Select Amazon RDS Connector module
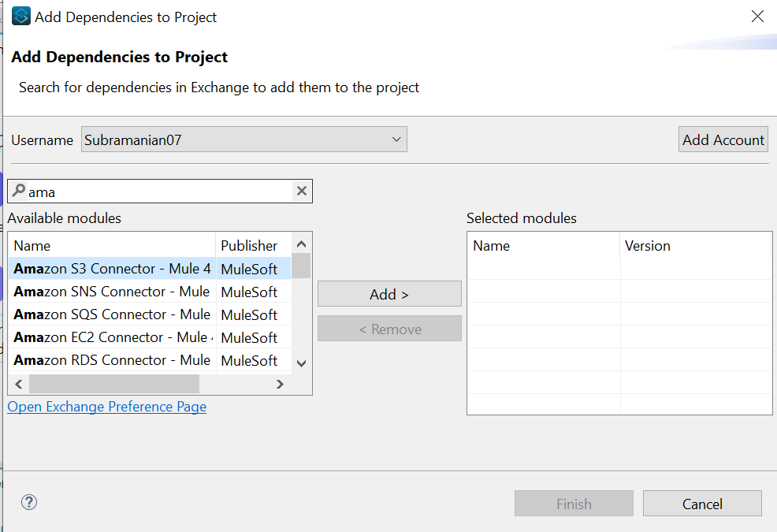The image size is (777, 532). (x=112, y=360)
